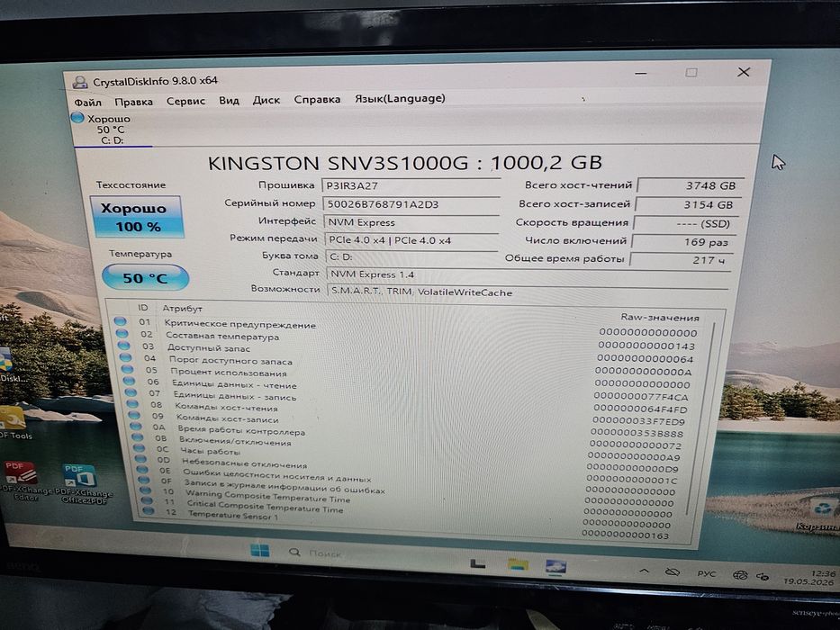Click the Атрибут column header
840x630 pixels.
click(x=182, y=309)
